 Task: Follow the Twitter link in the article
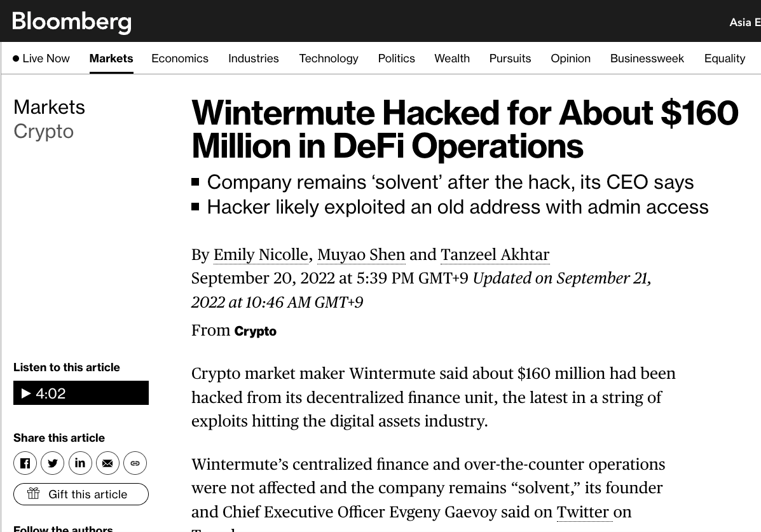(x=583, y=512)
